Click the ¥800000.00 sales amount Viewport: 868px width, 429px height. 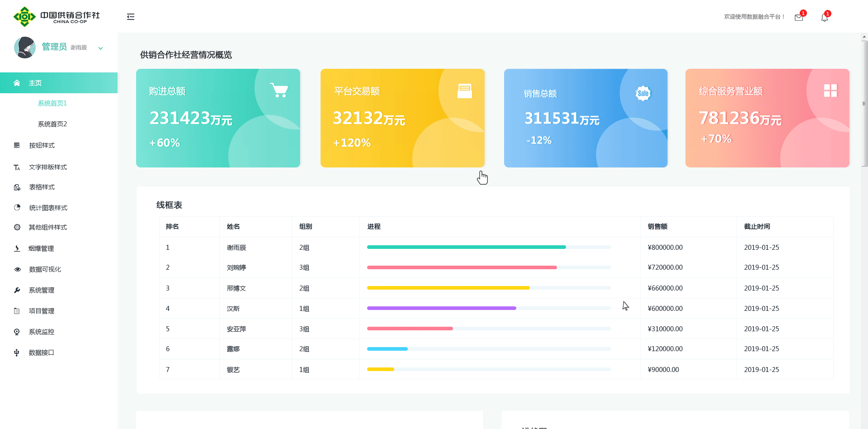point(665,248)
